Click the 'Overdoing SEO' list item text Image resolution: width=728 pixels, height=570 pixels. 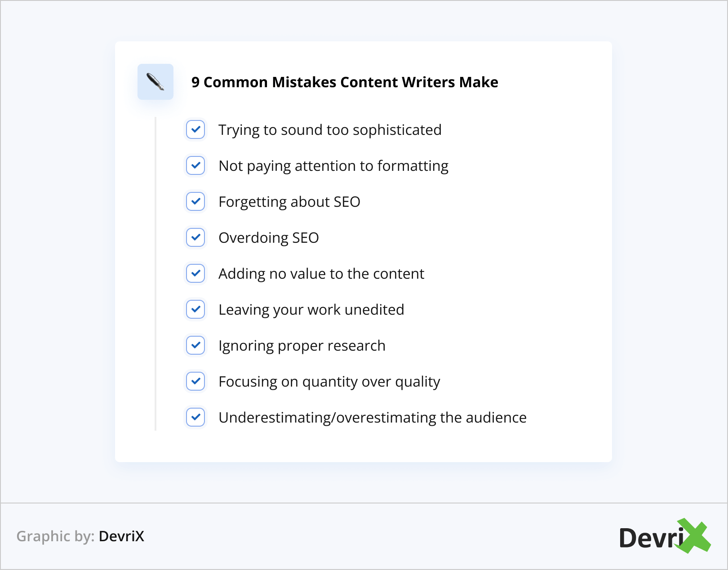[269, 238]
